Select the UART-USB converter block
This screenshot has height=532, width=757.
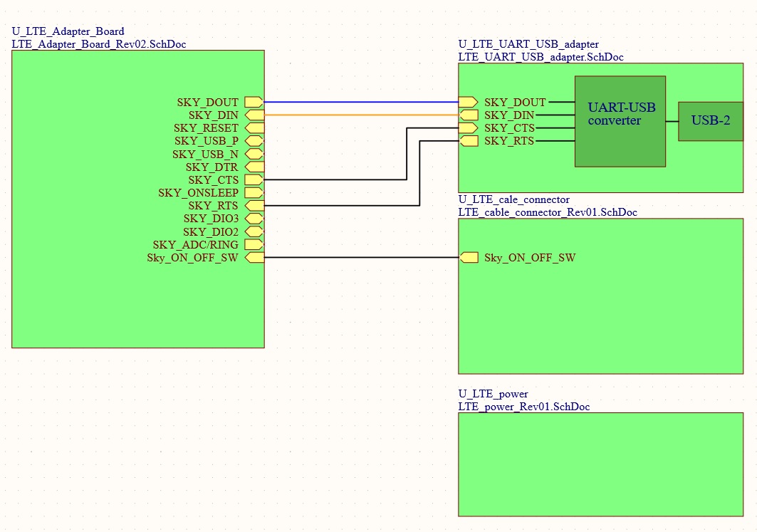point(620,121)
